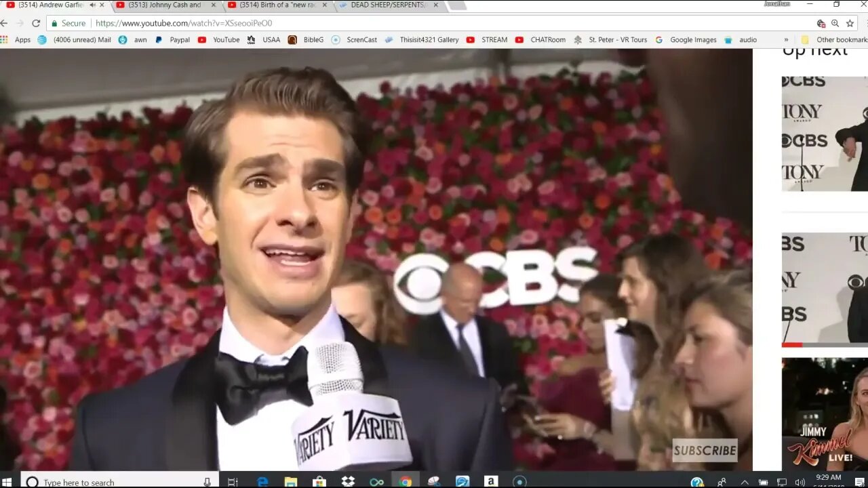Open the Google Images bookmark
The width and height of the screenshot is (868, 488).
click(686, 40)
